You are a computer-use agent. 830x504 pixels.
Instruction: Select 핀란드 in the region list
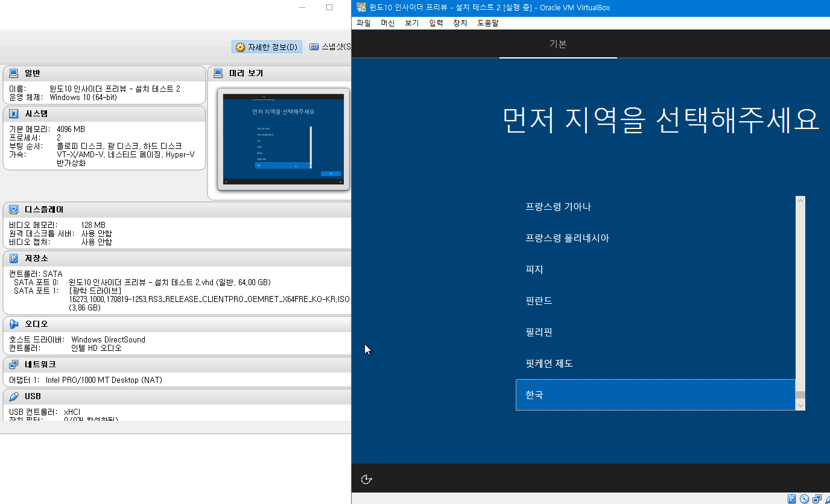656,301
